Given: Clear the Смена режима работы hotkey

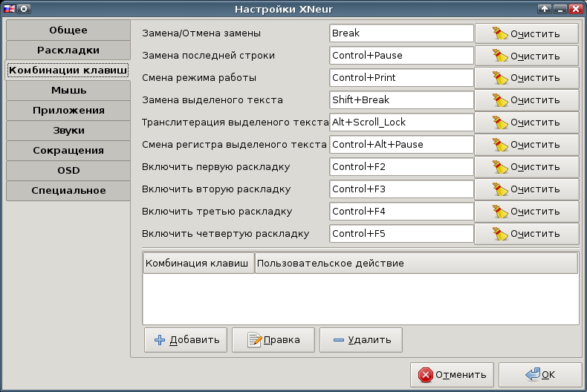Looking at the screenshot, I should [x=526, y=78].
